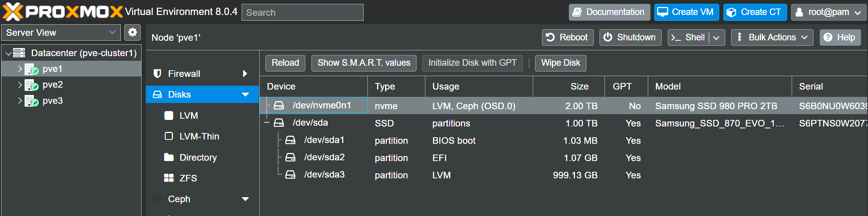868x216 pixels.
Task: Expand the pve1 tree node
Action: (20, 69)
